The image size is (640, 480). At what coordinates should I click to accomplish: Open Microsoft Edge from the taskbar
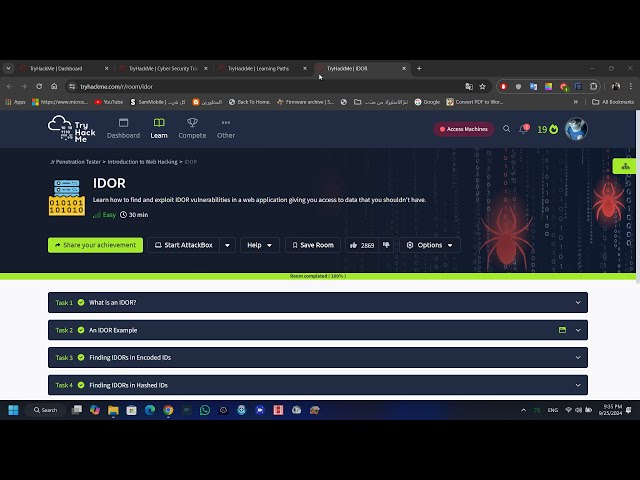150,410
